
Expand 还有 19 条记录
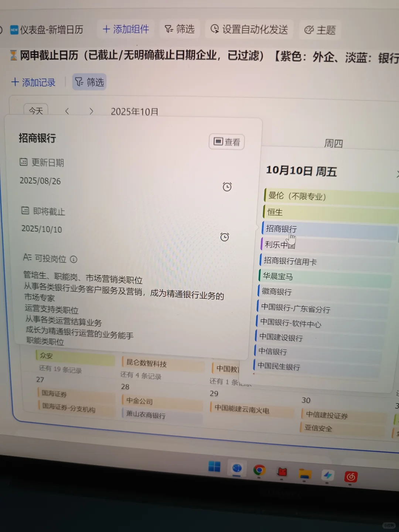60,369
